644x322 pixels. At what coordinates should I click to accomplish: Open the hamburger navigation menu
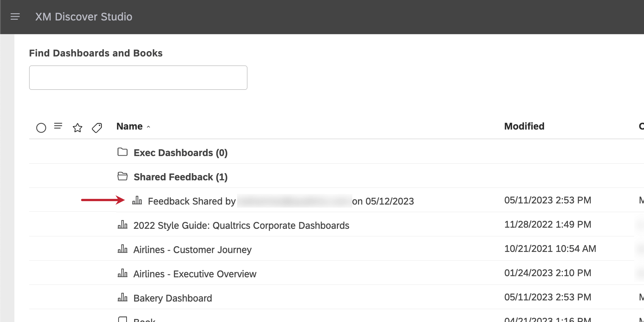[15, 17]
